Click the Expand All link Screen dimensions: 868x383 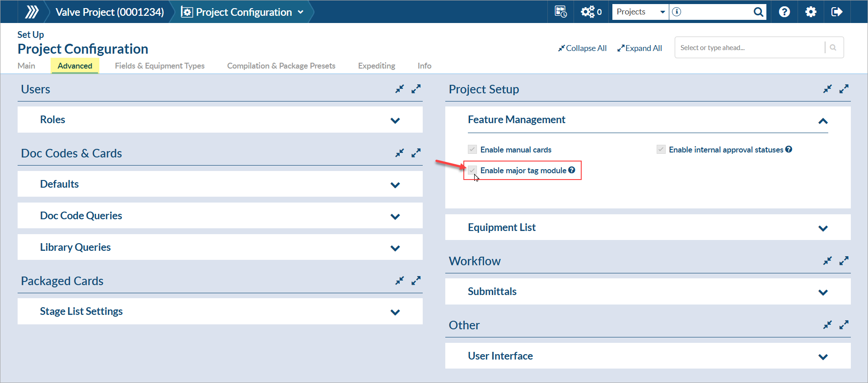click(x=639, y=48)
